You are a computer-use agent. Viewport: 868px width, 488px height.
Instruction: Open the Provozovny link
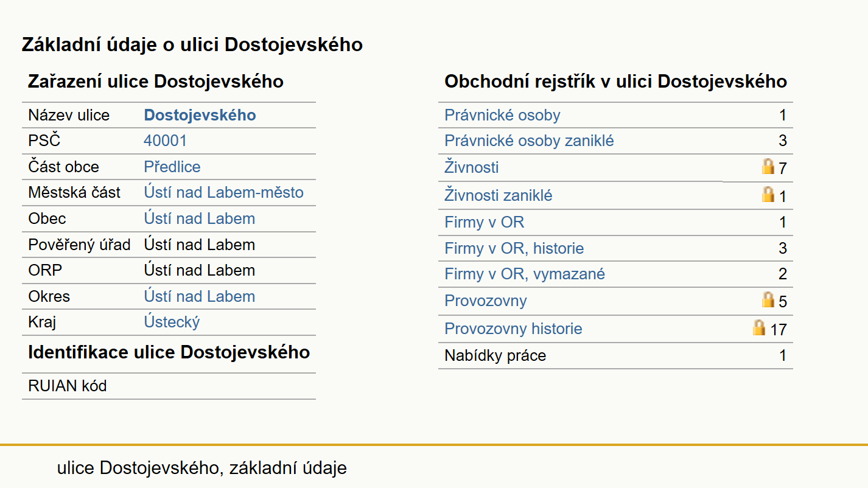click(486, 301)
